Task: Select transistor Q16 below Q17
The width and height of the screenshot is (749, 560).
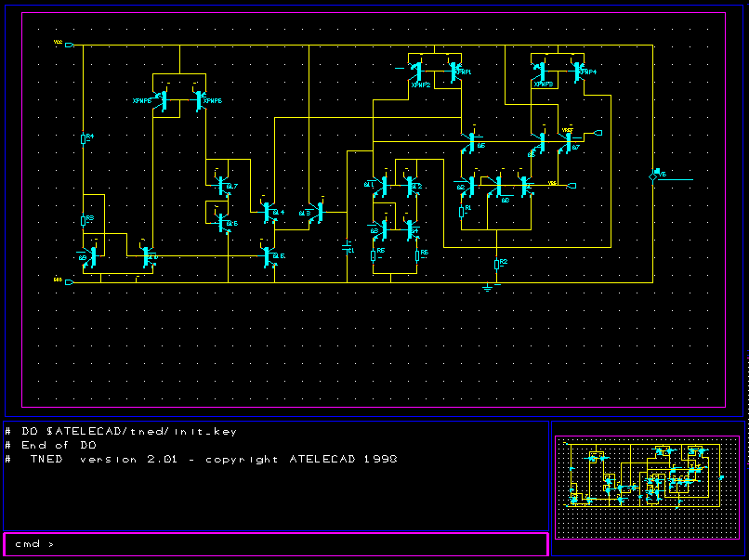Action: pyautogui.click(x=223, y=223)
